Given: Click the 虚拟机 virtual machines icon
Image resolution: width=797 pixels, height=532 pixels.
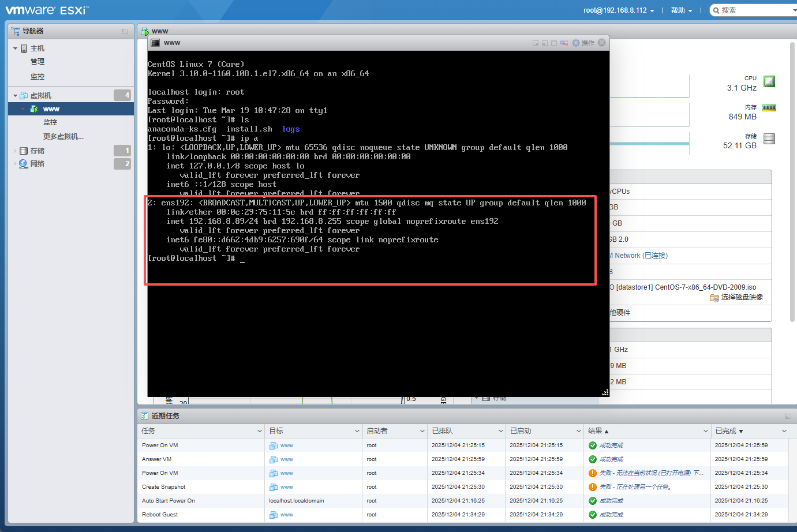Looking at the screenshot, I should click(24, 96).
